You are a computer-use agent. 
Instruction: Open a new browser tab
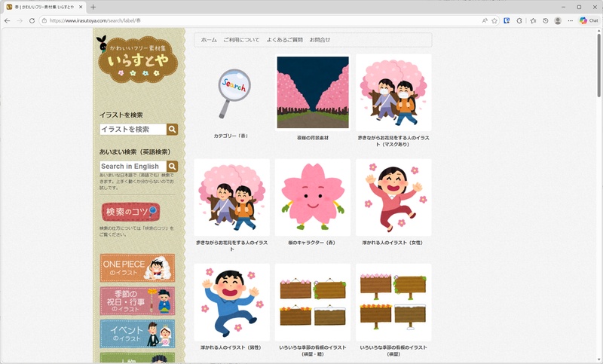(x=93, y=7)
